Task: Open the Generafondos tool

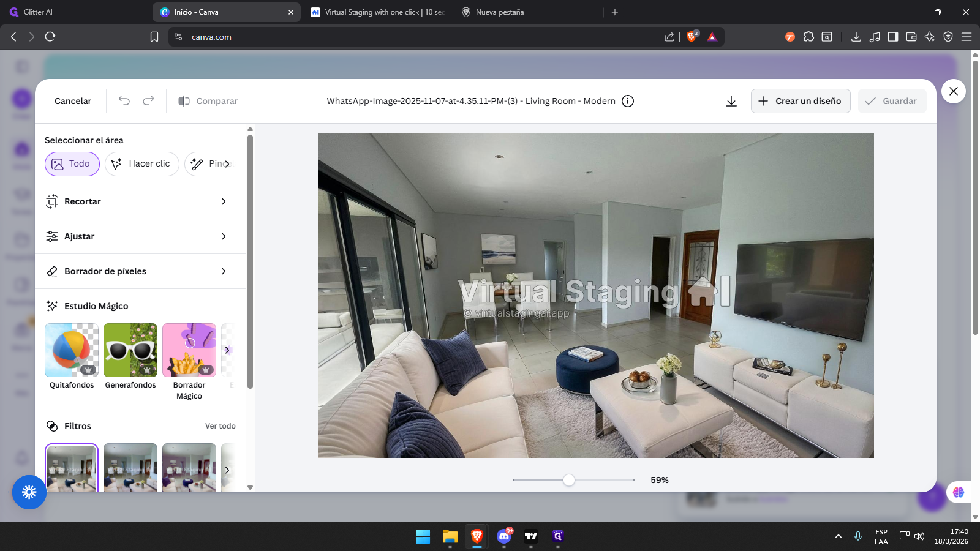Action: point(130,350)
